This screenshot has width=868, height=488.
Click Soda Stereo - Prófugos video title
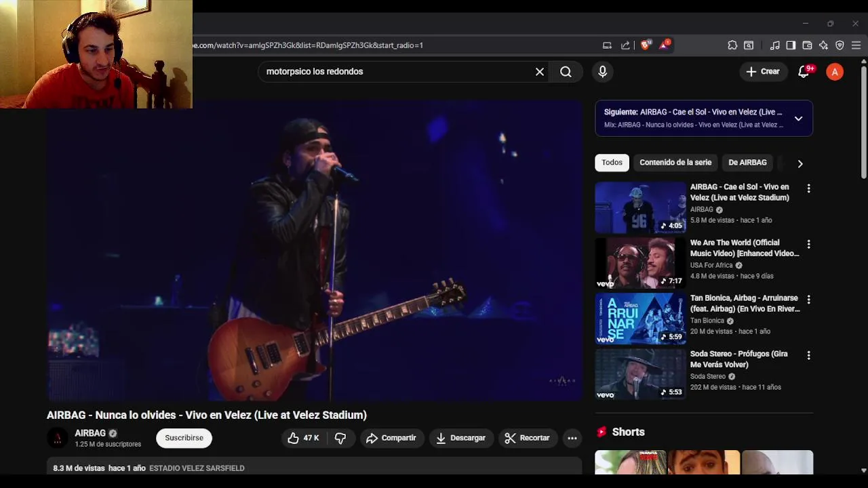pos(739,359)
